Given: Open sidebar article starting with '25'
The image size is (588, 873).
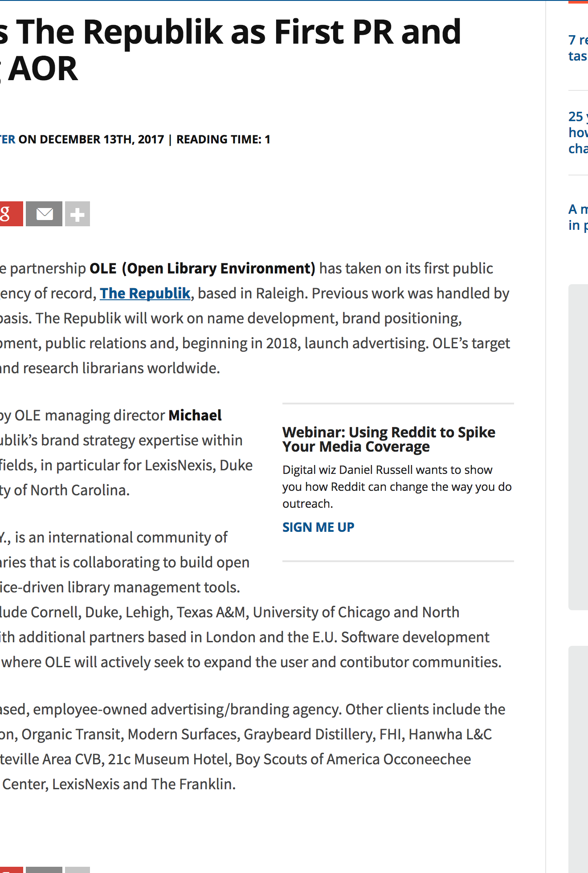Looking at the screenshot, I should click(x=578, y=132).
